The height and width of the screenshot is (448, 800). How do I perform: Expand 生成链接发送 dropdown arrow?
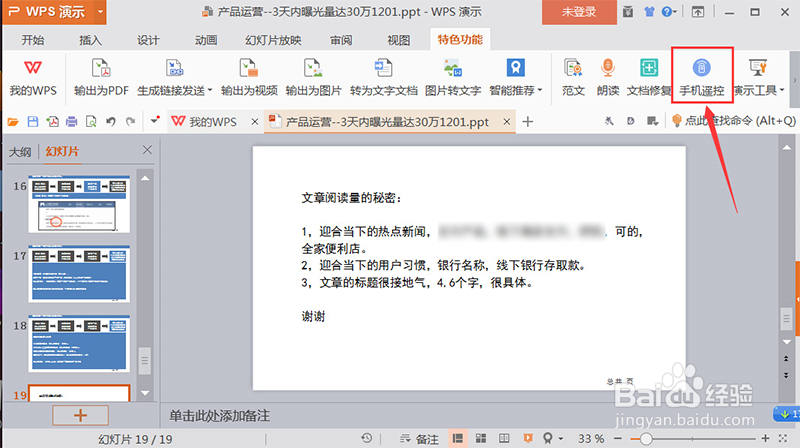pos(210,90)
